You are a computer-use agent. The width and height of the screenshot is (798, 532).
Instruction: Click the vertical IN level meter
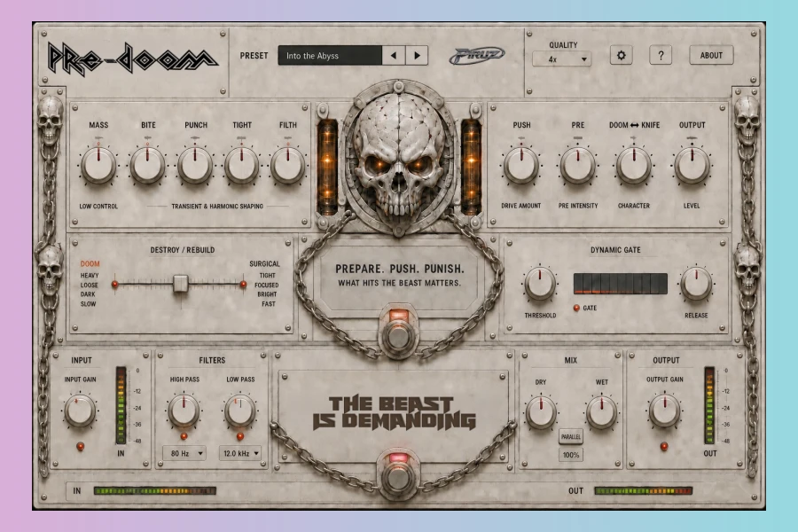click(121, 405)
